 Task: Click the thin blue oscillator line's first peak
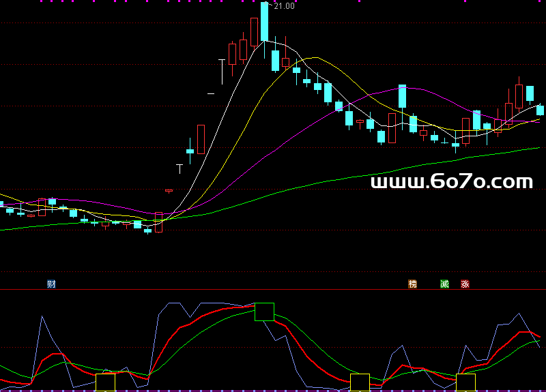point(42,316)
